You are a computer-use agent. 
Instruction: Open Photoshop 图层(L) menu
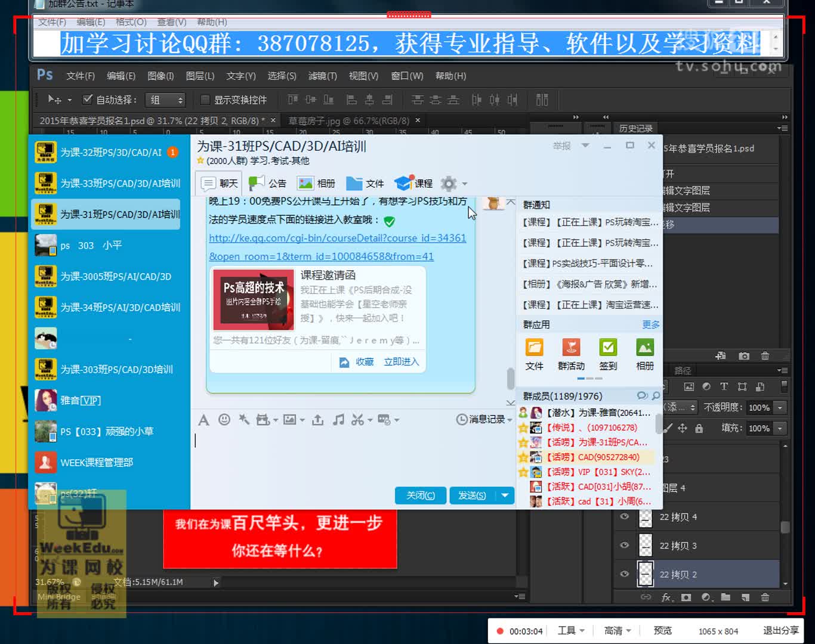point(200,76)
